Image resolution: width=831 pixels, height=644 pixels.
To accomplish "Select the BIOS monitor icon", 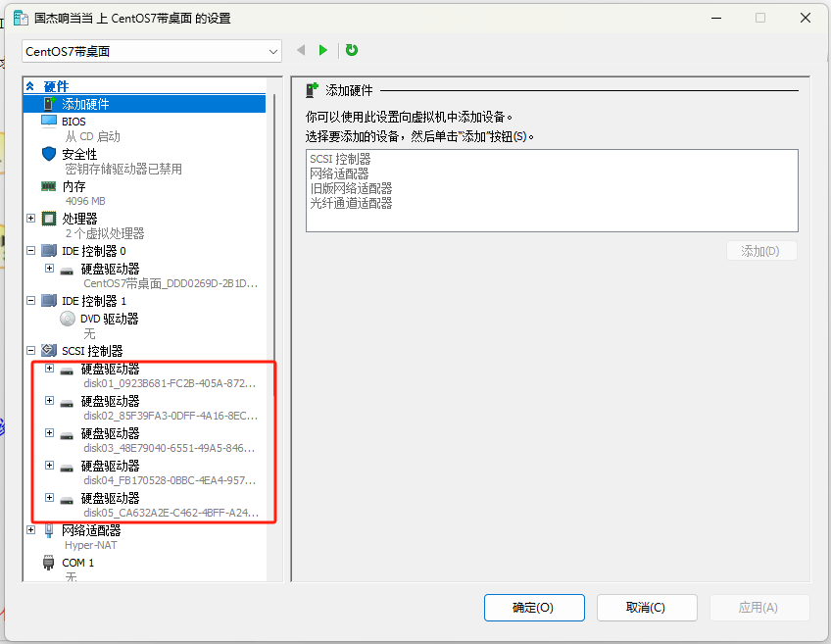I will [49, 121].
